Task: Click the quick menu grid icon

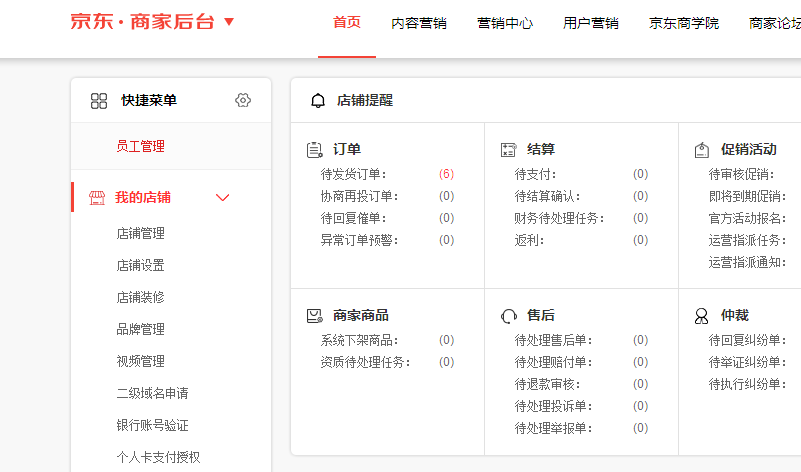Action: tap(99, 101)
